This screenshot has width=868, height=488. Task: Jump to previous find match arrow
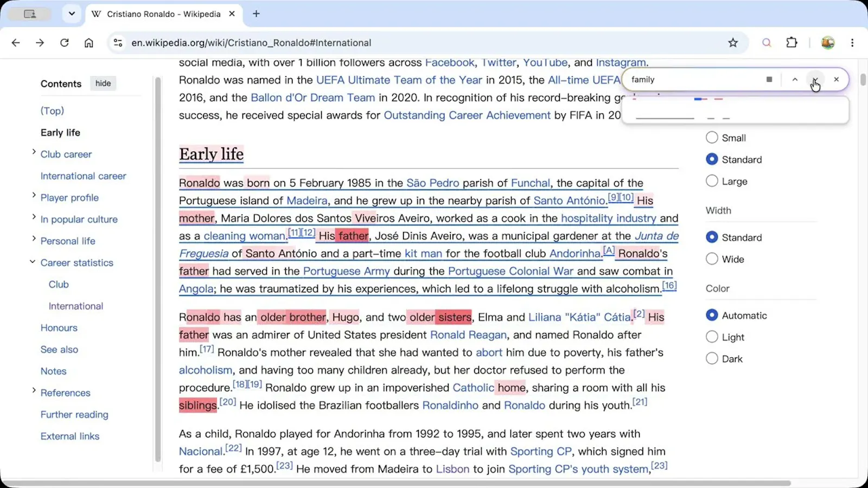click(x=795, y=80)
